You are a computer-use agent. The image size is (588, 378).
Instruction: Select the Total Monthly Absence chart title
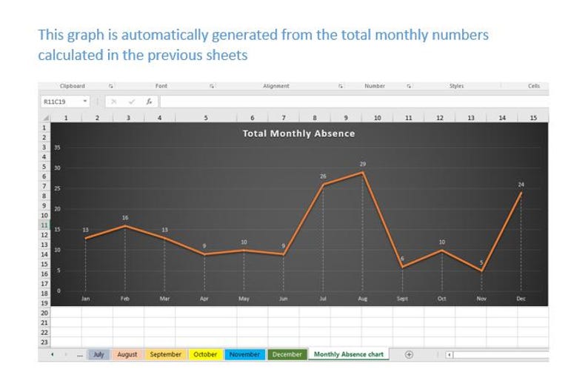pyautogui.click(x=298, y=133)
